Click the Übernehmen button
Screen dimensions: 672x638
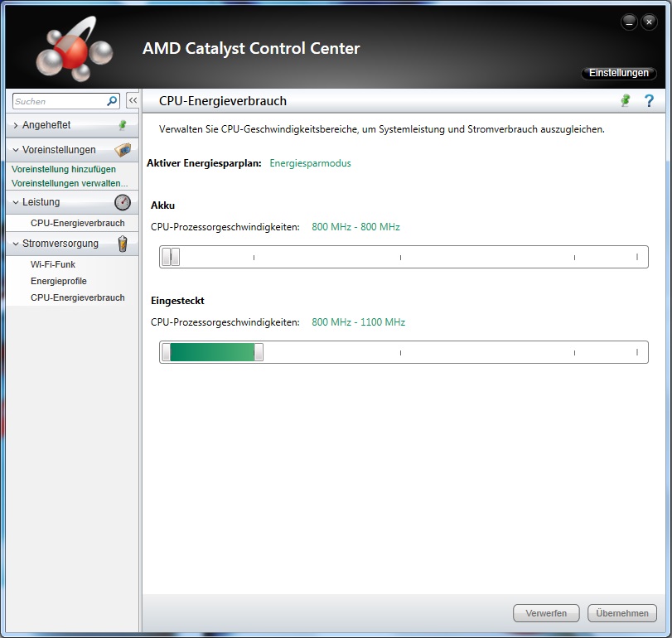pyautogui.click(x=621, y=613)
